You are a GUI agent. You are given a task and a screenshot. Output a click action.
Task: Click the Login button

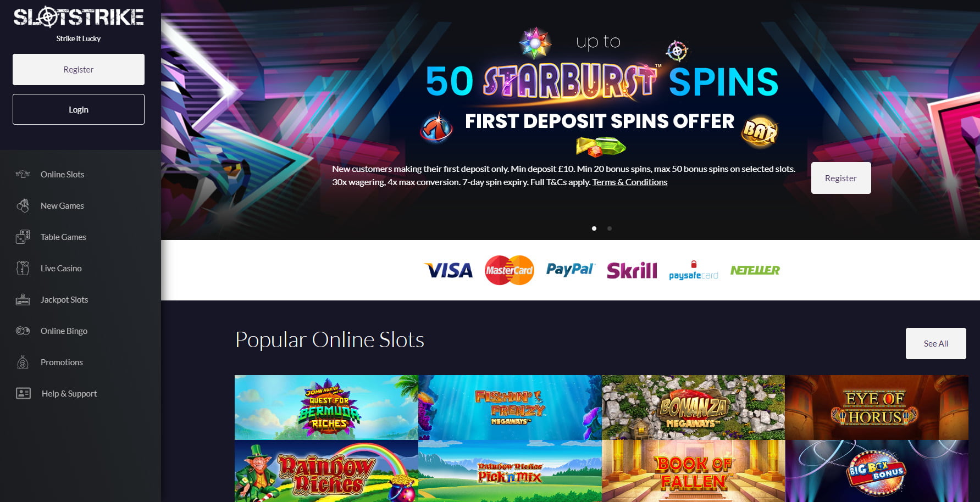[x=79, y=109]
